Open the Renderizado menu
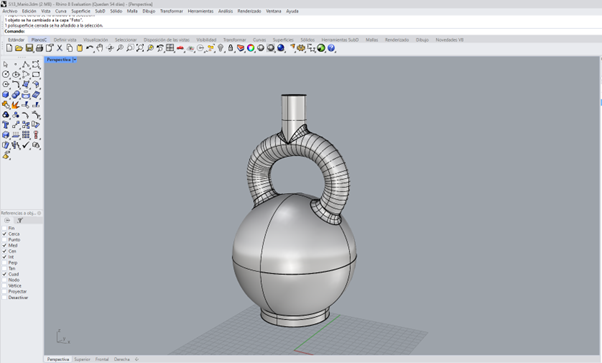The width and height of the screenshot is (602, 363). [x=249, y=11]
